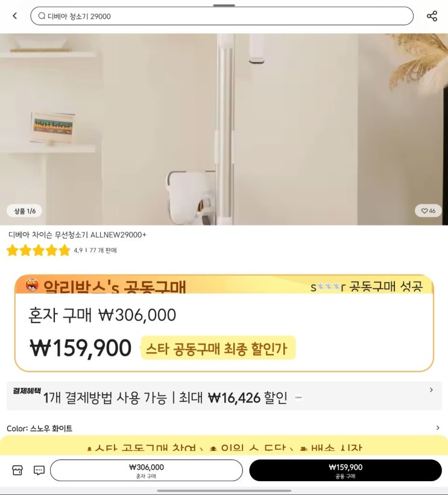The height and width of the screenshot is (495, 448).
Task: Click the 알리박스 mascot icon
Action: pyautogui.click(x=31, y=285)
